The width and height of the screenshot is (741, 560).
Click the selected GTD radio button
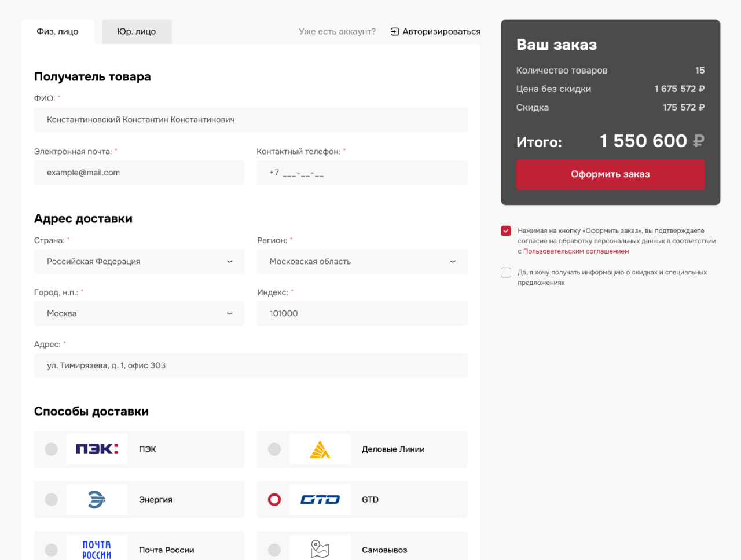(274, 499)
